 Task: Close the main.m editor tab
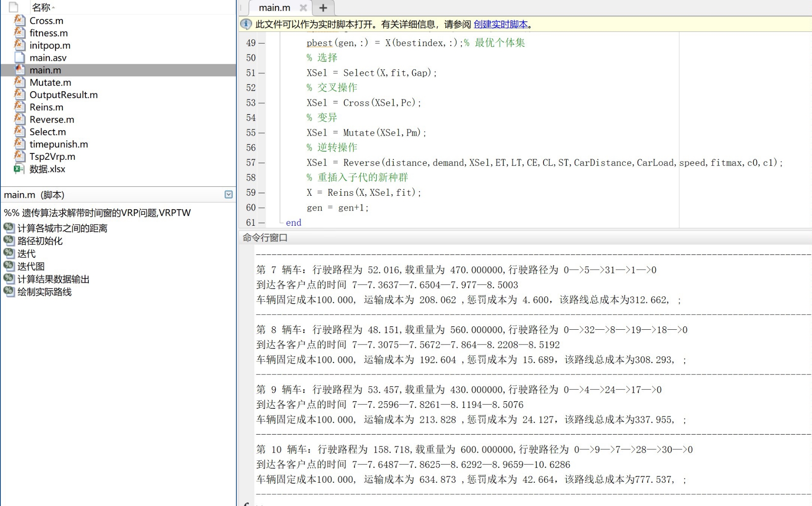coord(303,8)
